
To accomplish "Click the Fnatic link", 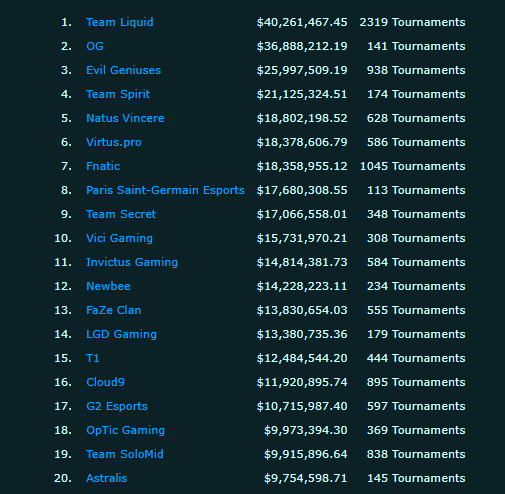I will [x=103, y=166].
